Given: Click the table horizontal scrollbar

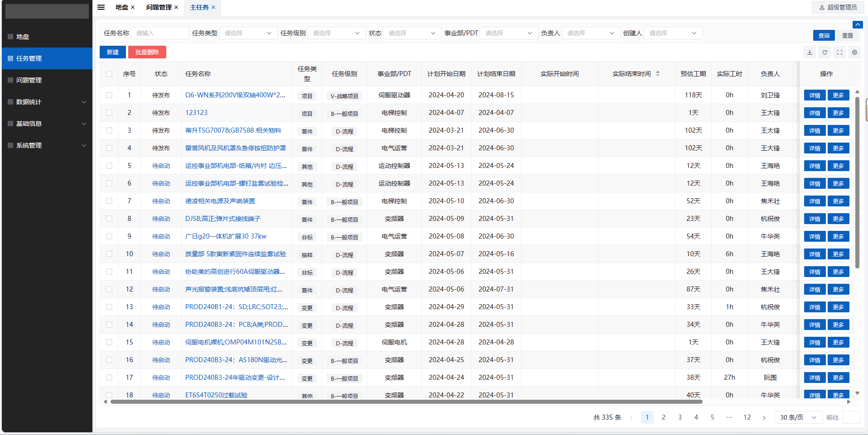Looking at the screenshot, I should pos(406,402).
